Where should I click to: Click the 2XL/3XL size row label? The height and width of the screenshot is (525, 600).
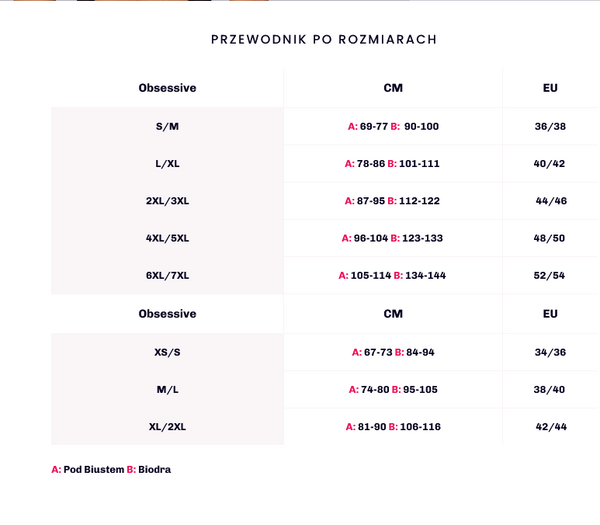click(x=167, y=201)
